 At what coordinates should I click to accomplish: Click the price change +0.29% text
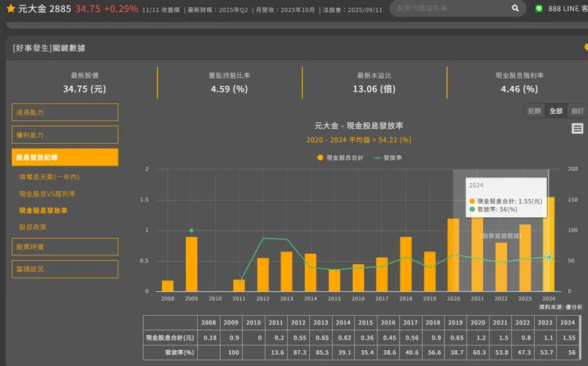[121, 9]
